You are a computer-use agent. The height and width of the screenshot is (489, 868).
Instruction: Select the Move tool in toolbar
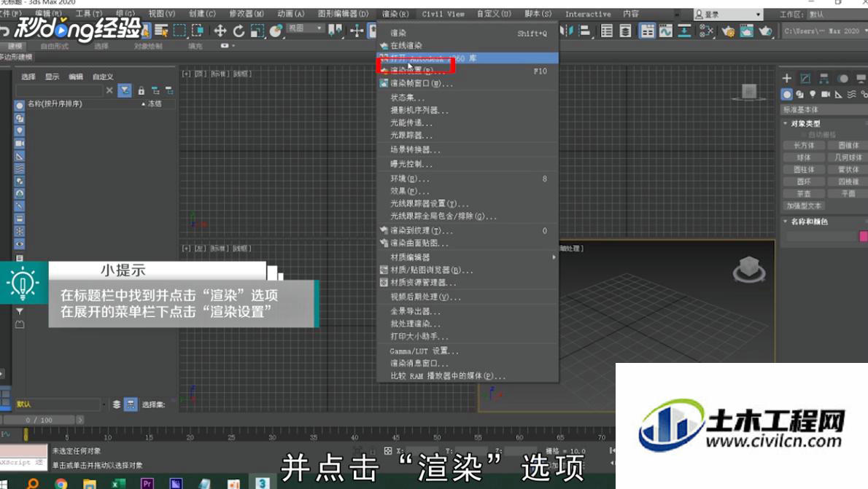click(x=220, y=31)
